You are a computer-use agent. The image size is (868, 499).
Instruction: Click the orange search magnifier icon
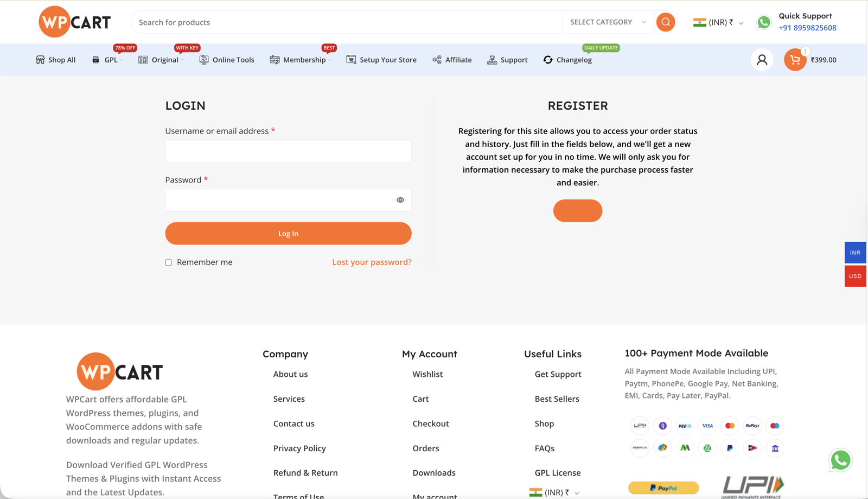coord(666,22)
